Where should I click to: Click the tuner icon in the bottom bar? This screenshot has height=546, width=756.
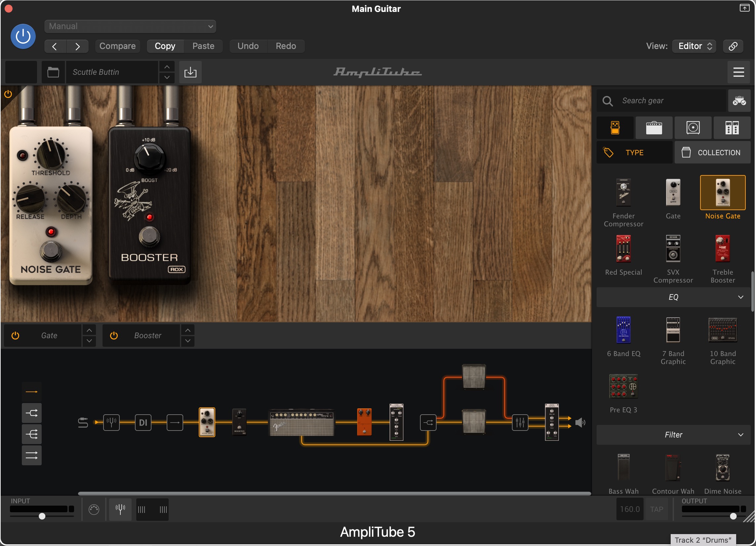(120, 509)
